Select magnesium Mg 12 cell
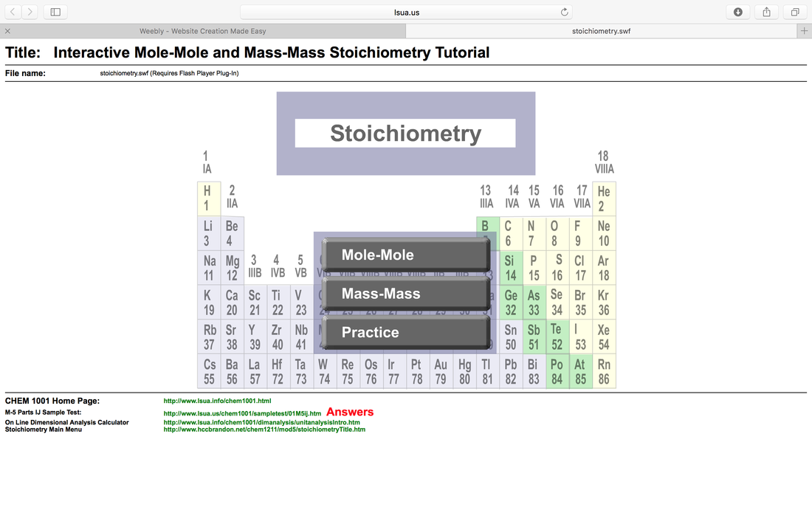Image resolution: width=812 pixels, height=507 pixels. tap(232, 268)
